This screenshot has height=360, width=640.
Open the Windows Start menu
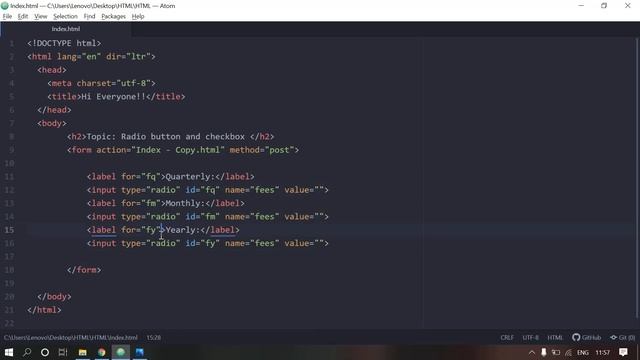click(x=9, y=352)
